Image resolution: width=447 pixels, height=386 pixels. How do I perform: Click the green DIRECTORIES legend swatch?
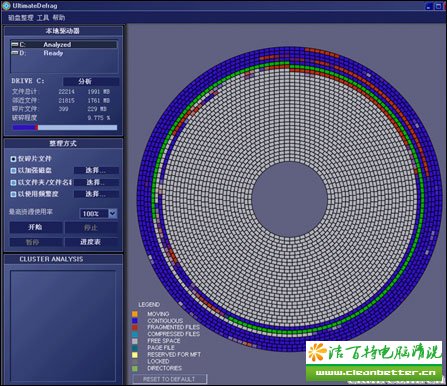135,369
